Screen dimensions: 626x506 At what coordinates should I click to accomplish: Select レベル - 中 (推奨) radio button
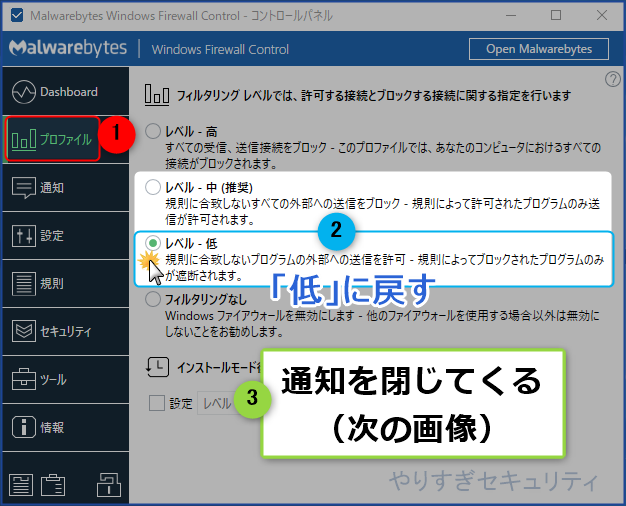click(153, 187)
